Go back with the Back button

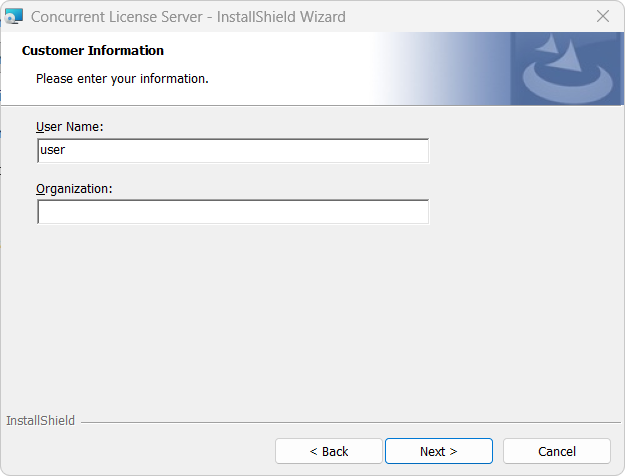pos(329,451)
